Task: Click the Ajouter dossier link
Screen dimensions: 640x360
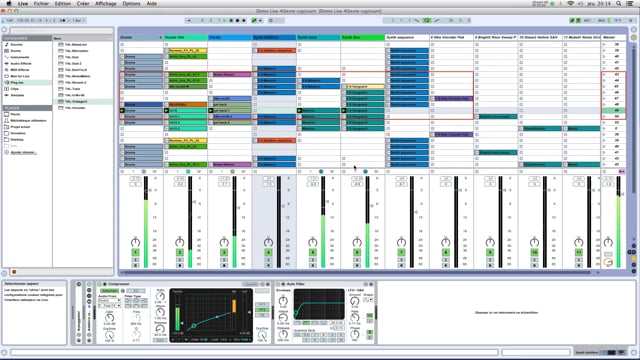Action: coord(23,152)
